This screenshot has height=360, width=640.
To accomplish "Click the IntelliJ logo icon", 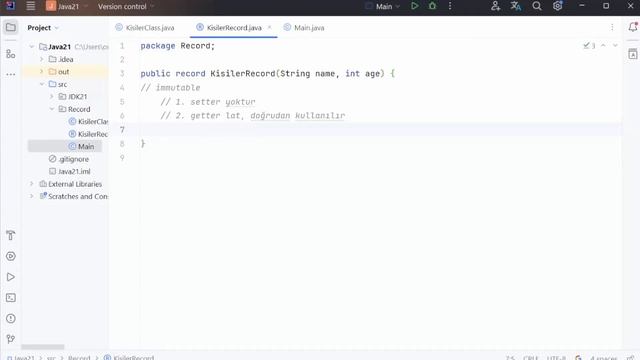I will point(10,6).
